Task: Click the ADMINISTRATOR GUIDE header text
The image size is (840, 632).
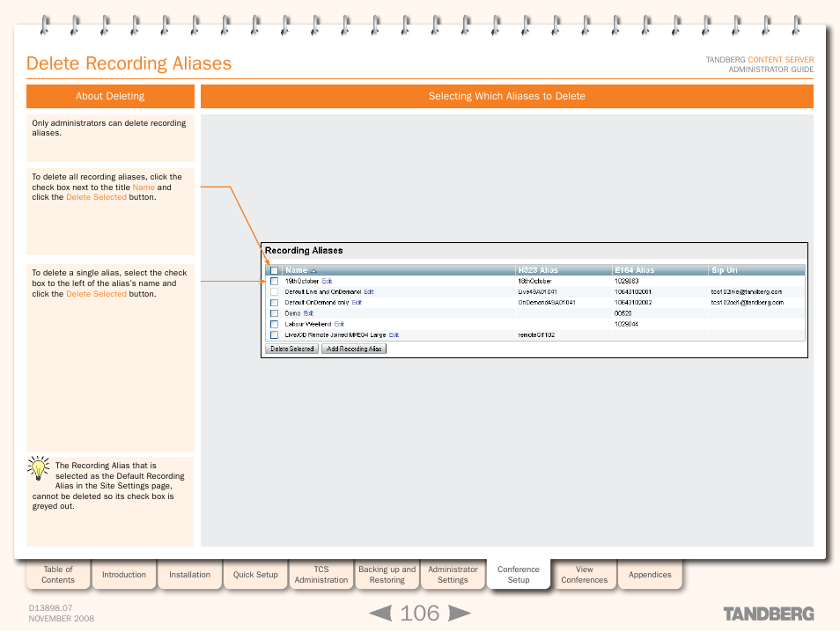Action: click(771, 70)
